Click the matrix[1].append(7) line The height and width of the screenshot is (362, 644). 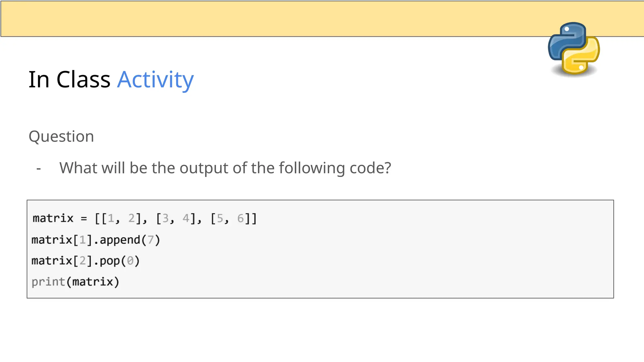point(96,240)
